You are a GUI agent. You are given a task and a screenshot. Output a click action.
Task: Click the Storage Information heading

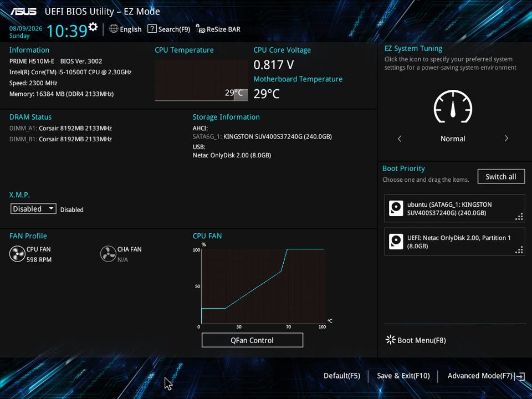pos(226,117)
